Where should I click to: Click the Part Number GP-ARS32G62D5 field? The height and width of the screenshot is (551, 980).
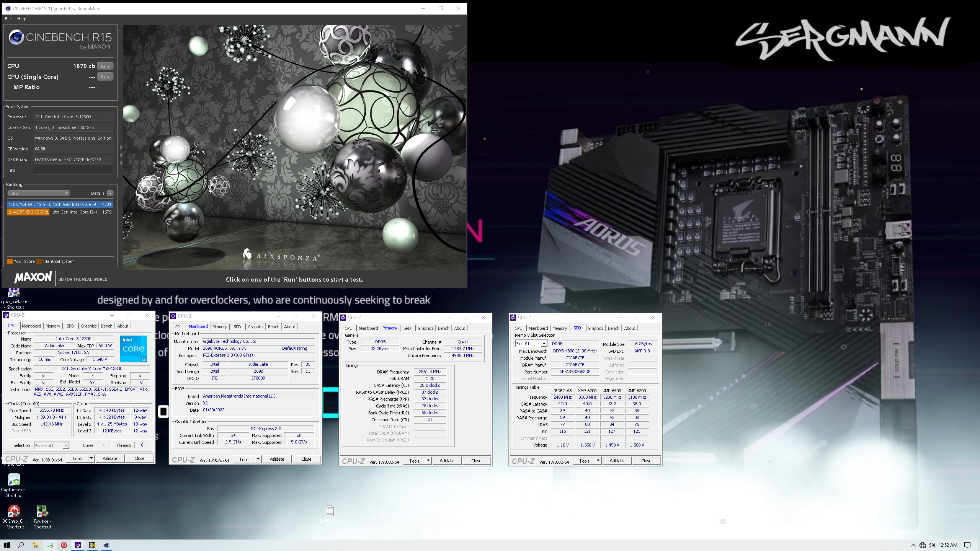pyautogui.click(x=575, y=372)
